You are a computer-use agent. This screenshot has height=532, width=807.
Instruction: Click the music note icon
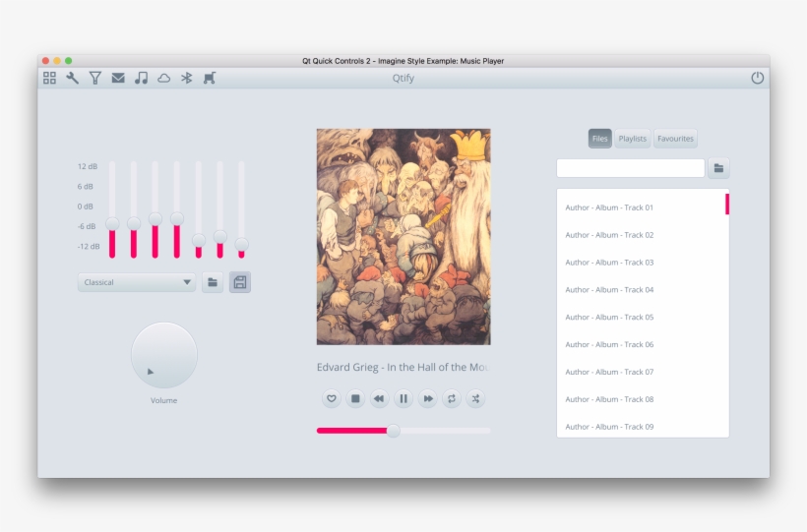141,79
